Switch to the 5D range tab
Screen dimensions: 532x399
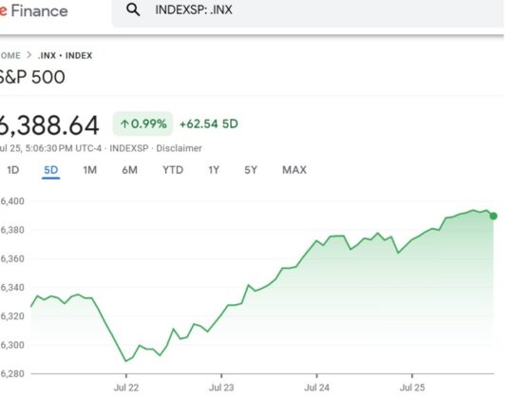coord(51,170)
